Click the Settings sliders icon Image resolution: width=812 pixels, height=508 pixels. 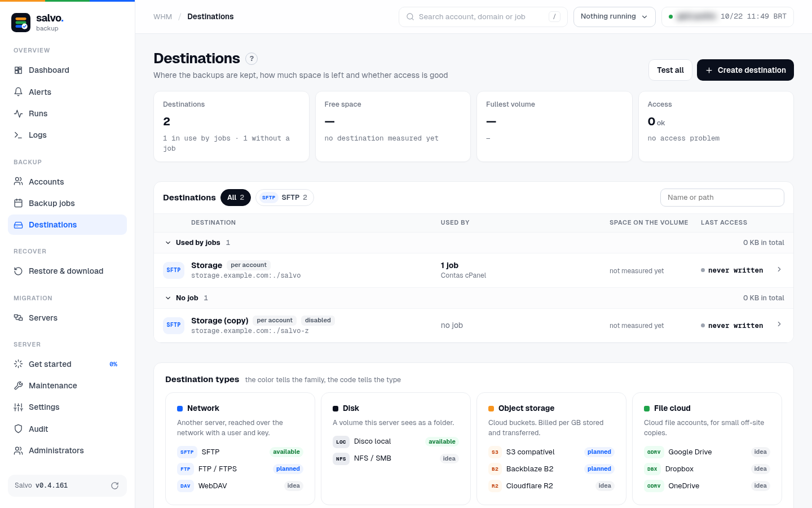pos(18,407)
